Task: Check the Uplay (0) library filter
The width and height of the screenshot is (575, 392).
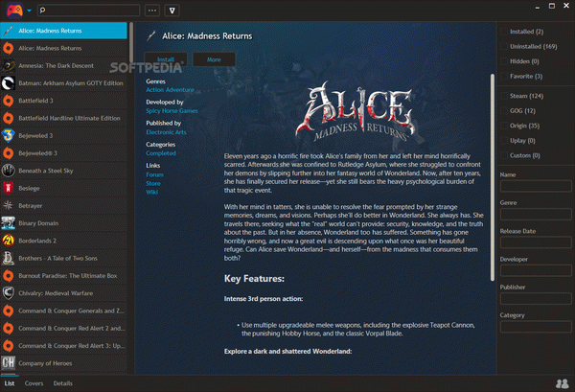Action: (x=504, y=141)
